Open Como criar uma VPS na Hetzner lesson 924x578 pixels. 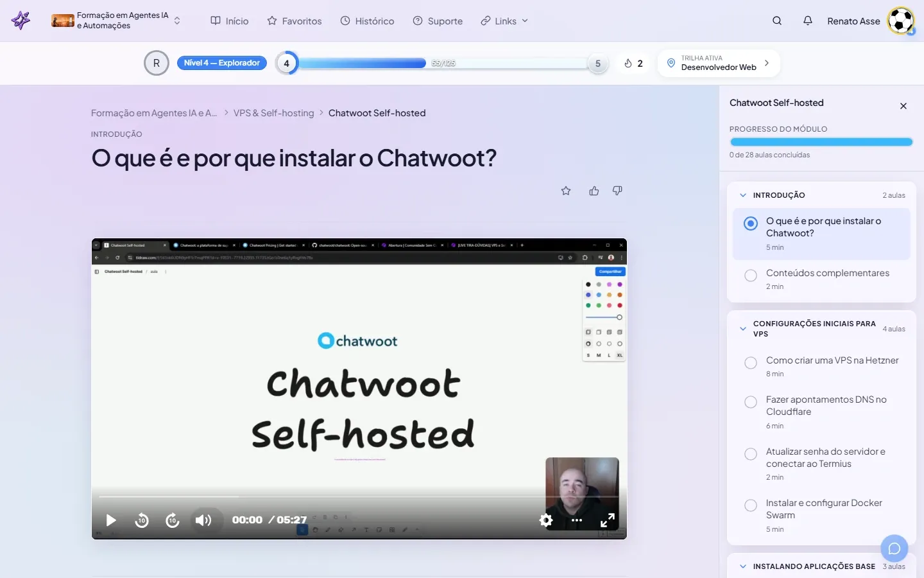[x=821, y=366]
